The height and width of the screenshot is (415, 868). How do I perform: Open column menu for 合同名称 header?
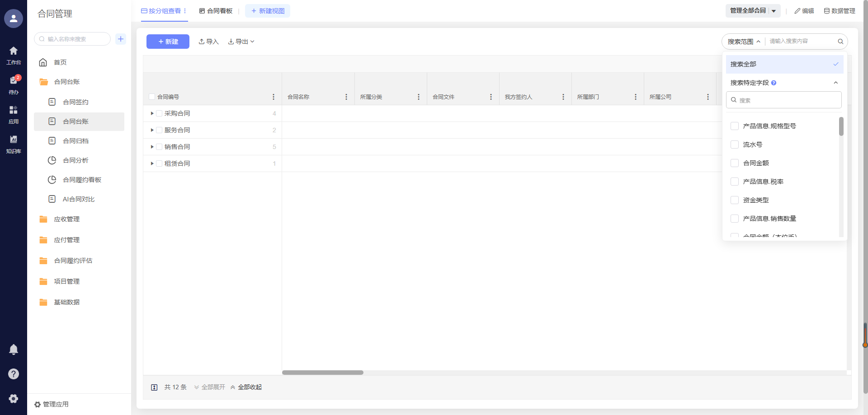(x=346, y=97)
